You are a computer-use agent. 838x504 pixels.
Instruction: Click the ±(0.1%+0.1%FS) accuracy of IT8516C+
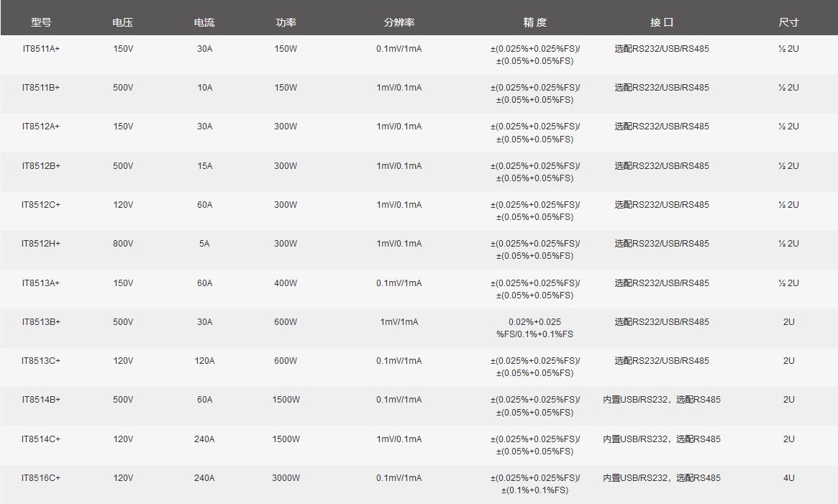(x=535, y=490)
